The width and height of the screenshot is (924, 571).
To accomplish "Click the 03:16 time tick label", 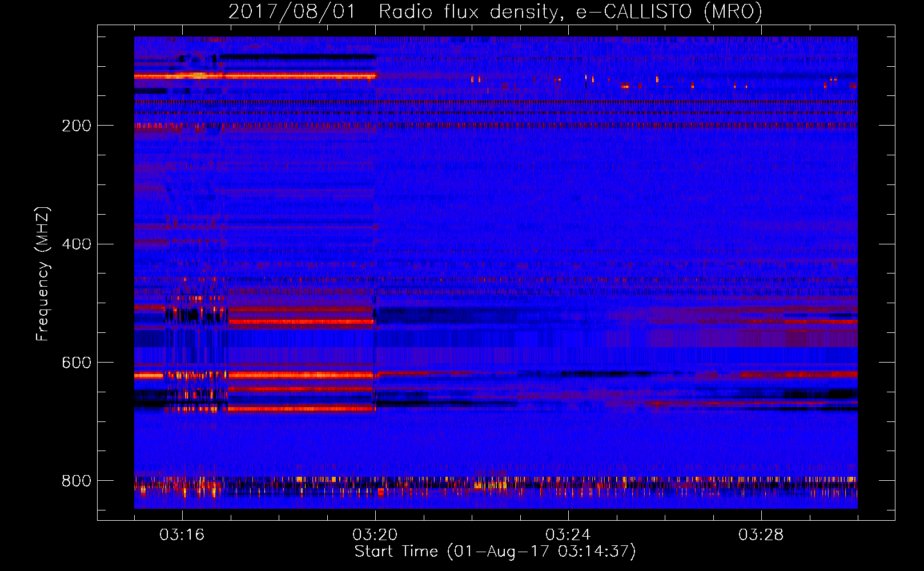I will (182, 535).
